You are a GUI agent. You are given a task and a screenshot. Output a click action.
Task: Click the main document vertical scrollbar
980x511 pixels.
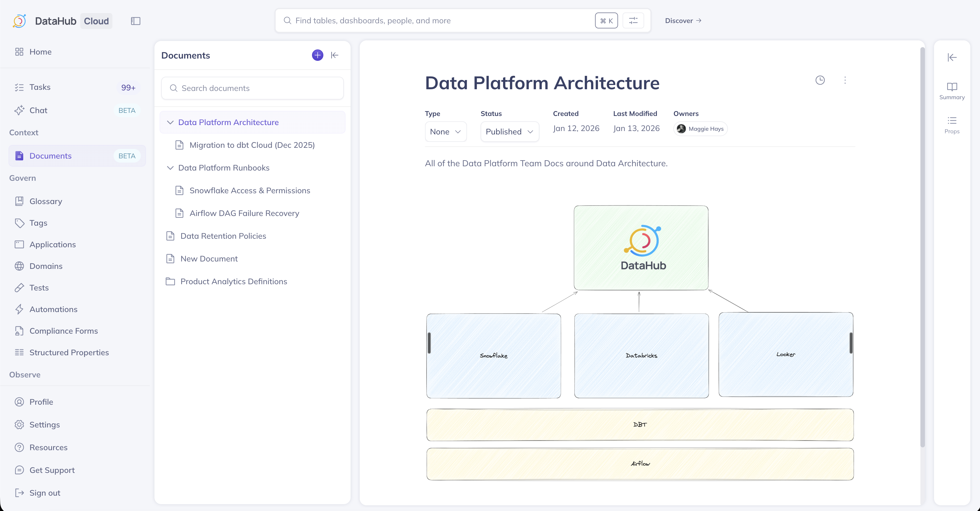coord(922,248)
